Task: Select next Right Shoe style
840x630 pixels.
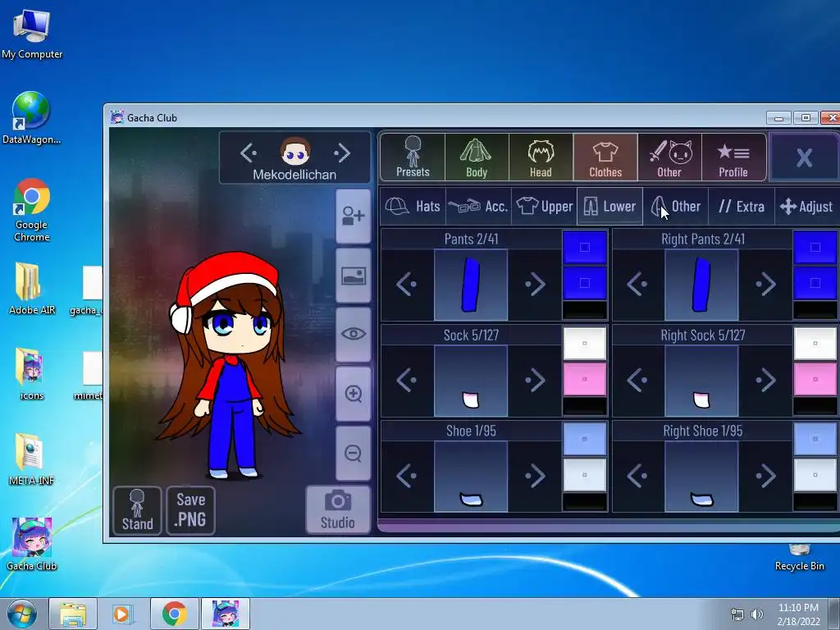Action: 765,476
